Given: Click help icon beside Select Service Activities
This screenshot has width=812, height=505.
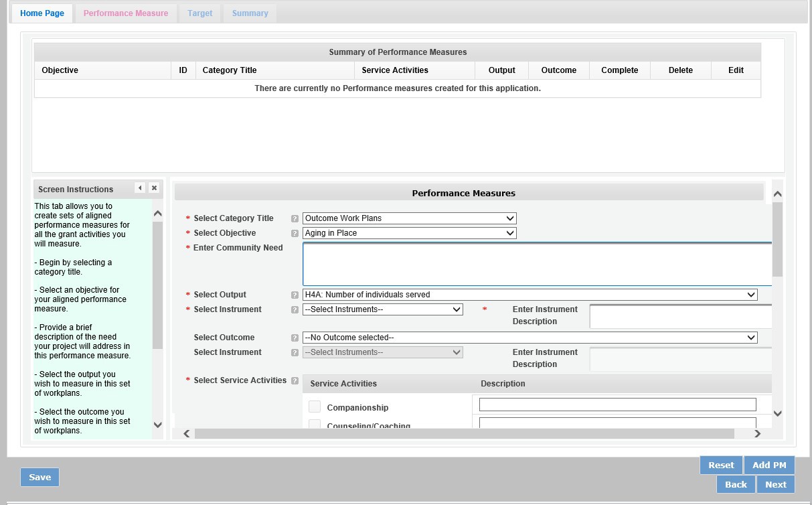Looking at the screenshot, I should pyautogui.click(x=295, y=380).
